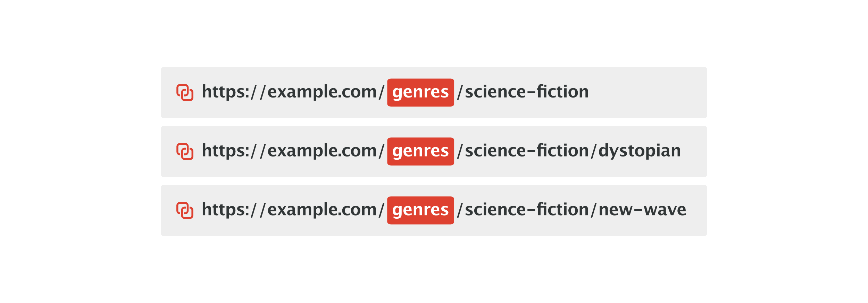Image resolution: width=868 pixels, height=303 pixels.
Task: Click "example.com" in the dystopian URL
Action: pos(322,151)
